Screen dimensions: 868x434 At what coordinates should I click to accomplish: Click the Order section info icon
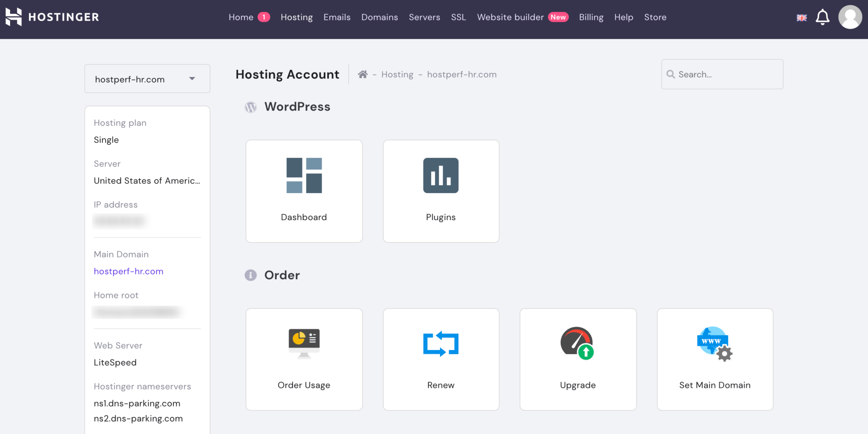(250, 275)
